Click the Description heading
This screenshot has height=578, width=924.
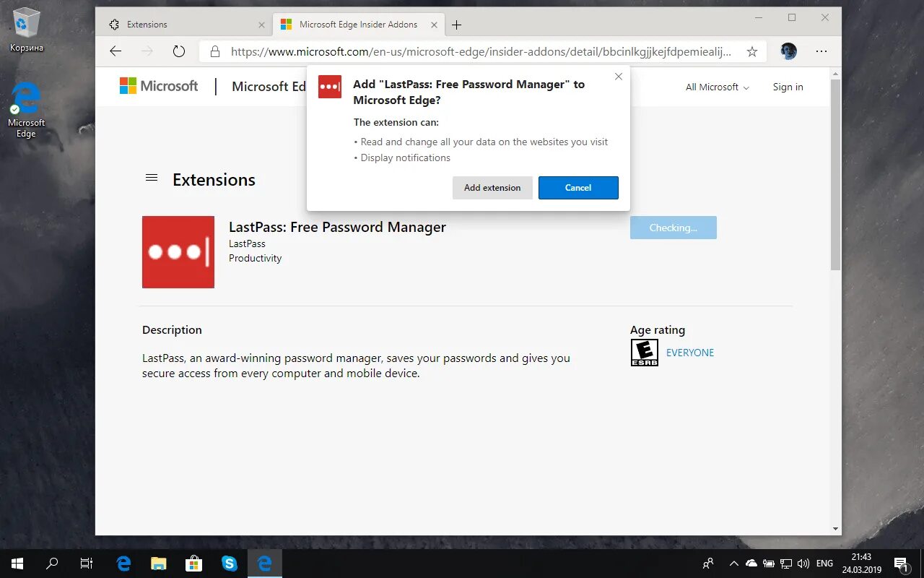tap(172, 330)
